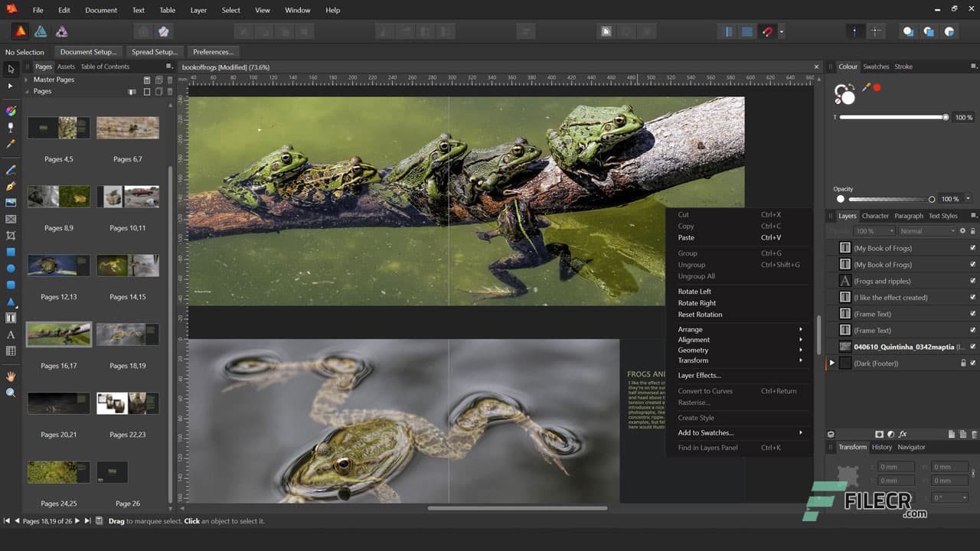Unlock the (Dark (Footer)) layer

[963, 364]
